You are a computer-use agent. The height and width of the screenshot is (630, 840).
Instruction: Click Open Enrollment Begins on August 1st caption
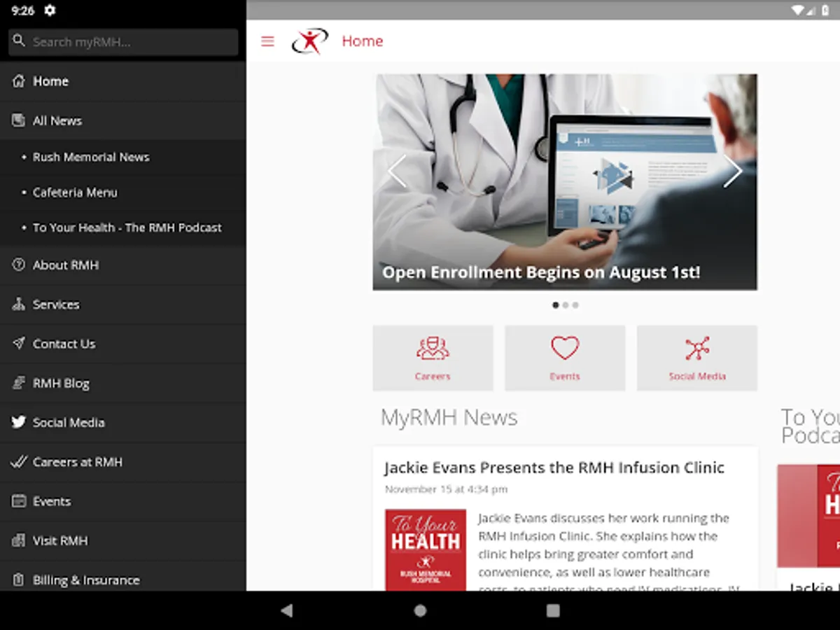pos(541,272)
